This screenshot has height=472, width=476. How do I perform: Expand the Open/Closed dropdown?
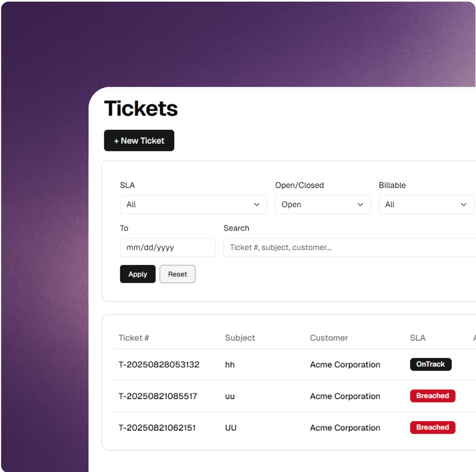point(323,204)
